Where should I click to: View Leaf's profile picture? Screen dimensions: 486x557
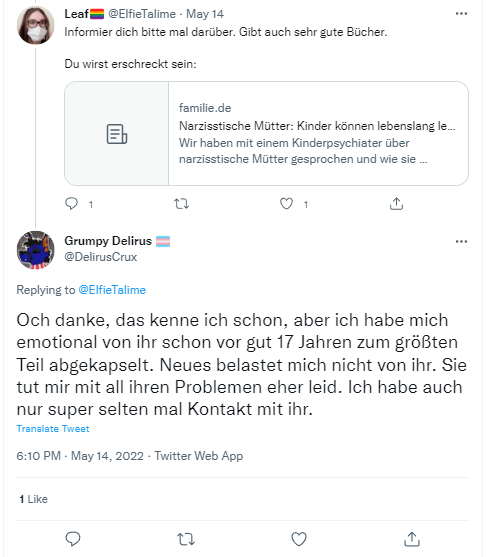click(36, 25)
